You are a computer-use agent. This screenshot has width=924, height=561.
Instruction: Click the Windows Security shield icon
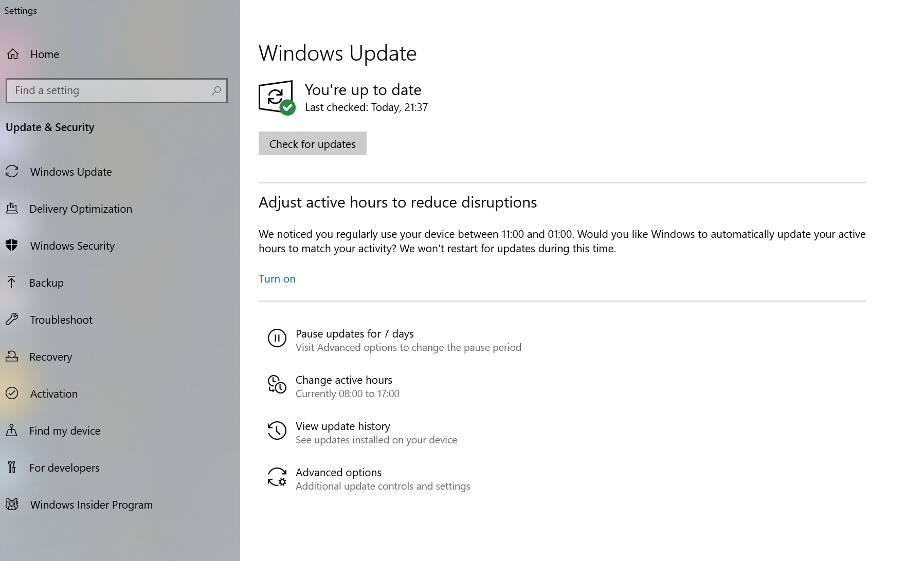[12, 246]
